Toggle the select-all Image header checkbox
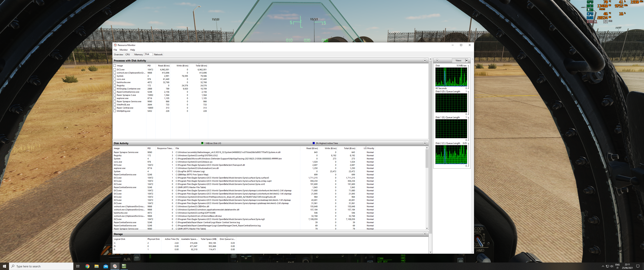The image size is (644, 270). (x=115, y=66)
